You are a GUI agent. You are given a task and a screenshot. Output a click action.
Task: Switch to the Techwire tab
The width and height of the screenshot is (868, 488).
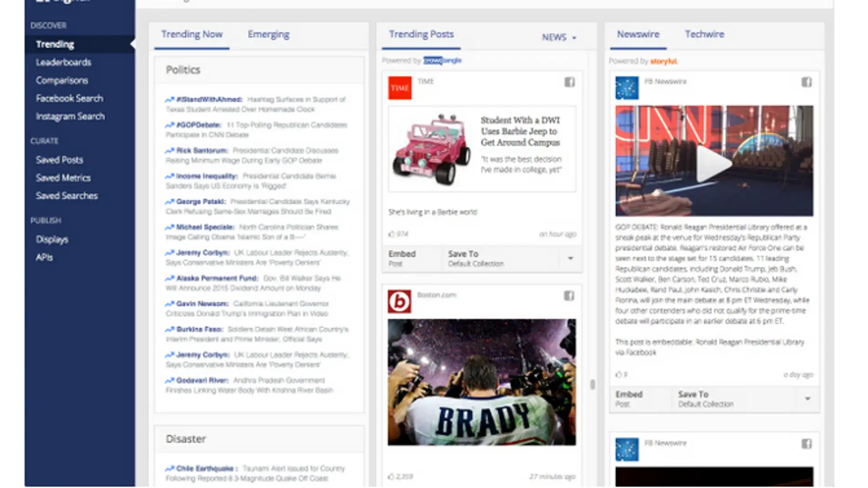[x=704, y=34]
